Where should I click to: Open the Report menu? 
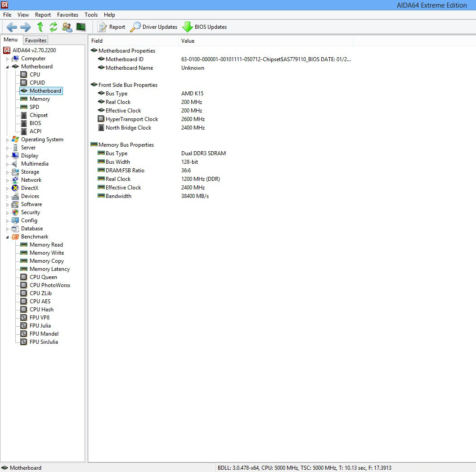43,15
